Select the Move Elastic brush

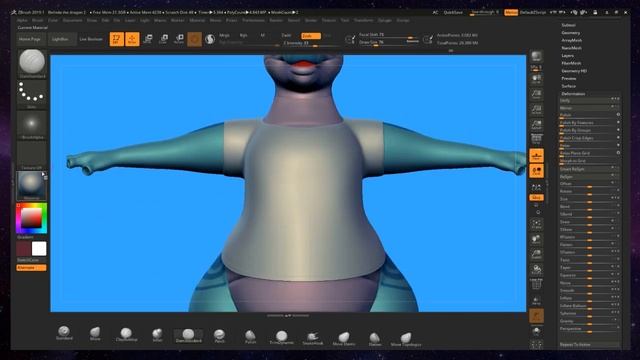click(344, 338)
